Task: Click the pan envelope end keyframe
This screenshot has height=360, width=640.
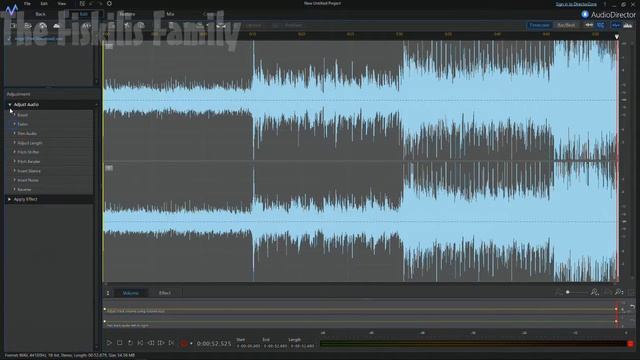Action: (x=616, y=322)
